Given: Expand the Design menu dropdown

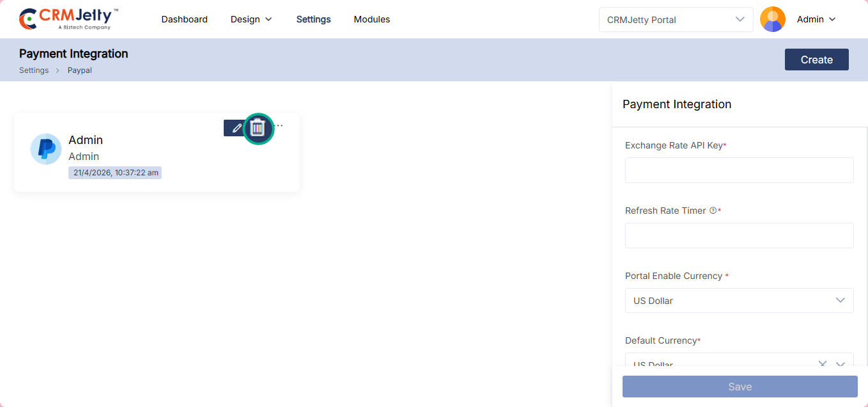Looking at the screenshot, I should pos(251,19).
